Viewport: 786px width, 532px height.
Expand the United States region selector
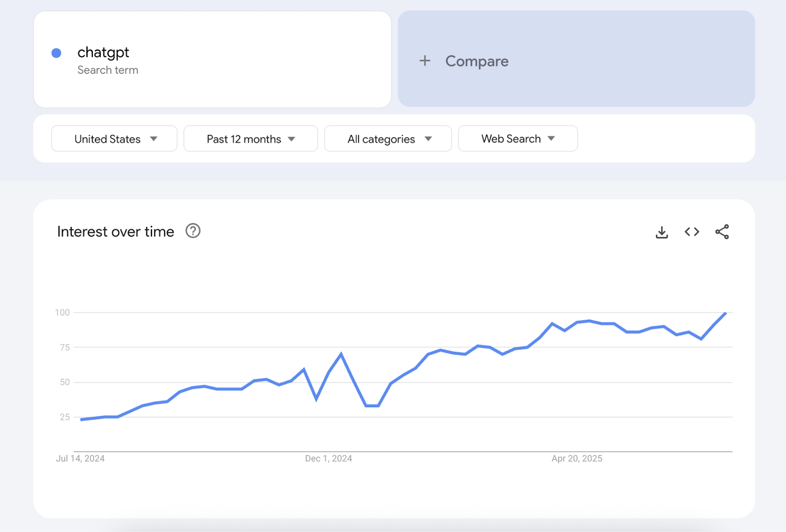114,139
